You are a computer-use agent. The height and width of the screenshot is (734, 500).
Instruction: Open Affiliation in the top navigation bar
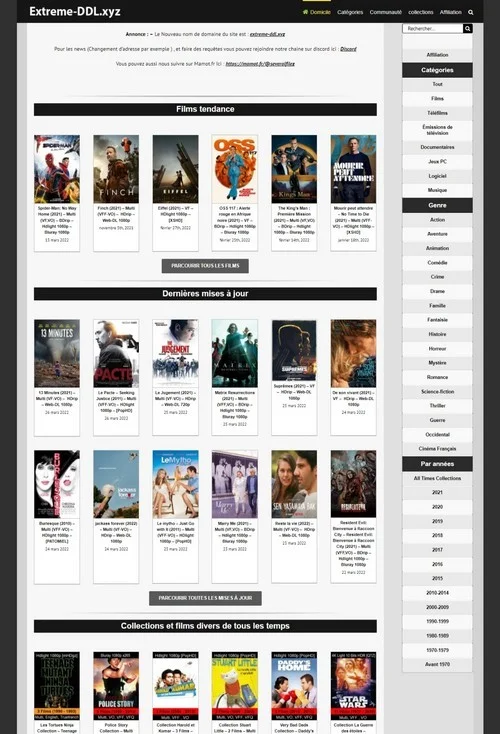coord(450,12)
